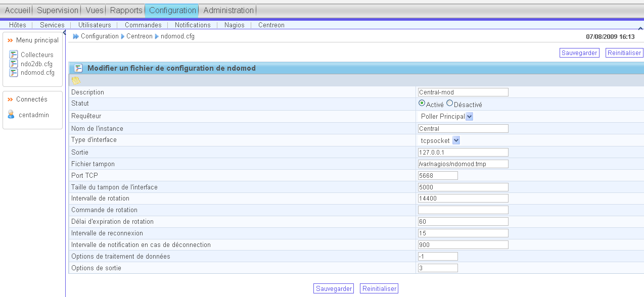Click the yellow note icon below form title

tap(76, 80)
